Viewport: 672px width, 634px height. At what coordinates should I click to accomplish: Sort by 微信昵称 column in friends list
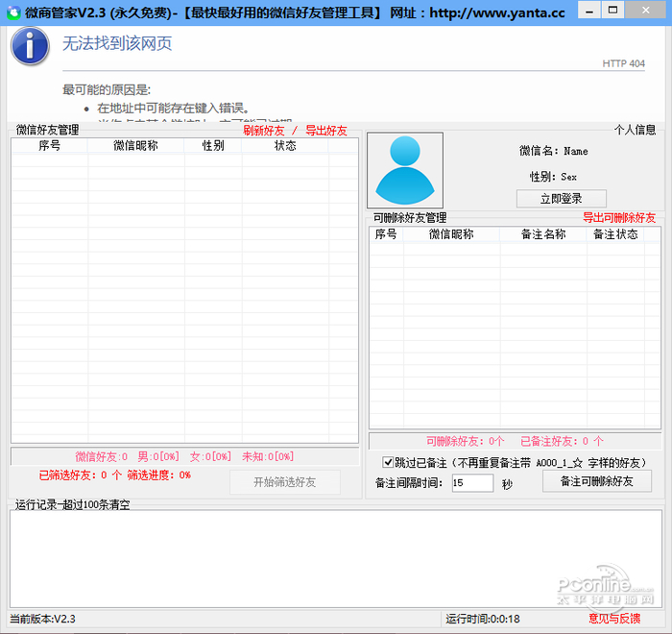136,145
